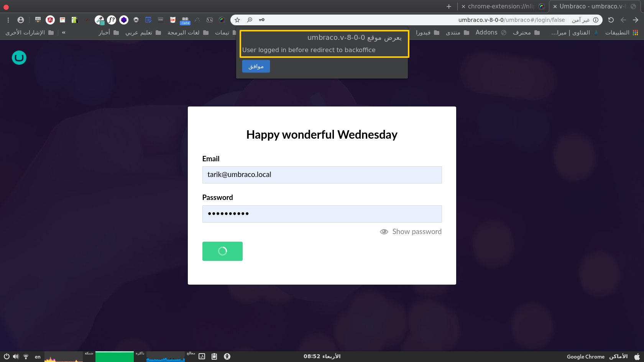Open the Chrome three-dot menu
Viewport: 644px width, 362px height.
coord(8,20)
